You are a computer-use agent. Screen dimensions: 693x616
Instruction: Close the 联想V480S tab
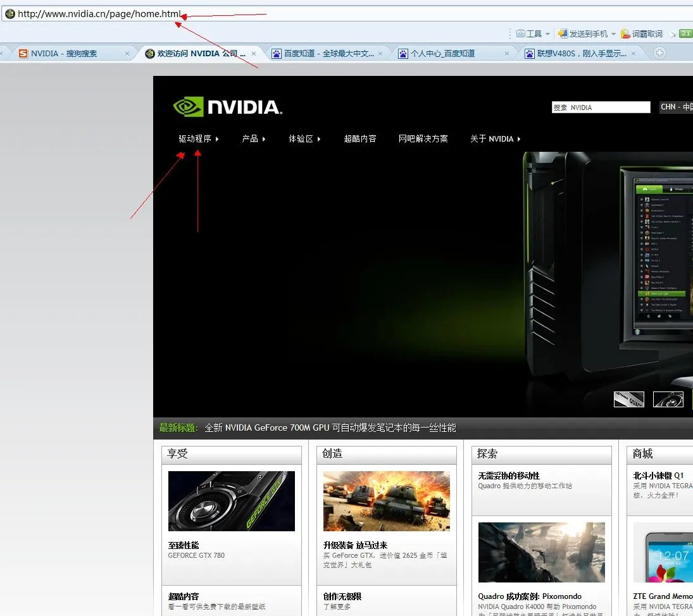[x=634, y=53]
